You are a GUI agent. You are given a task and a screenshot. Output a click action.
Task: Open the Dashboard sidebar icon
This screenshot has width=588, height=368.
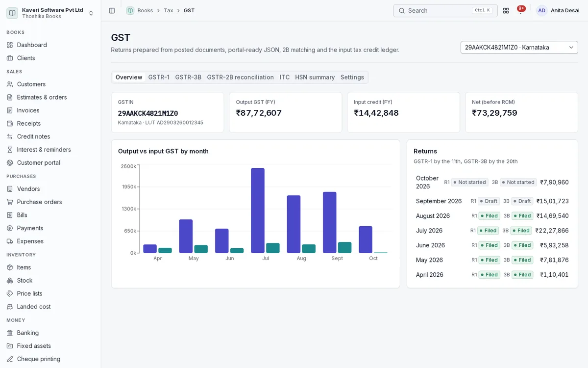coord(10,45)
